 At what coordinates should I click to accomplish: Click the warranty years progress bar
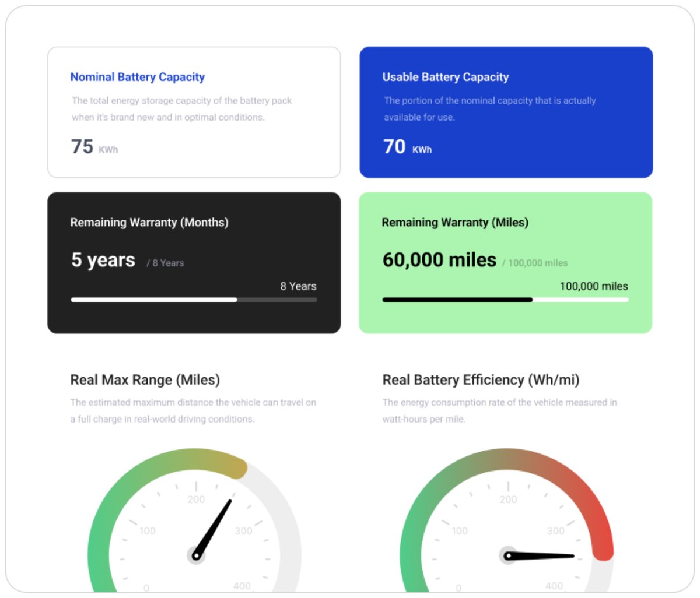[x=194, y=300]
